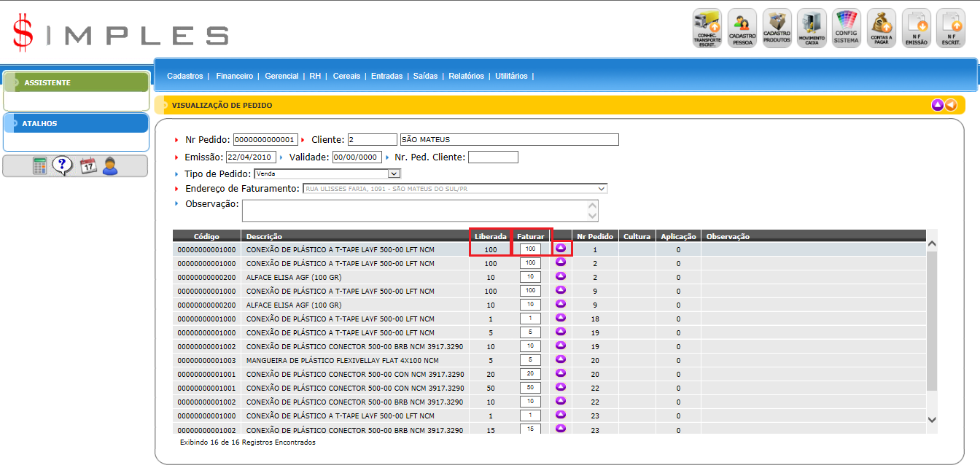This screenshot has width=980, height=468.
Task: Open the calculator icon in the sidebar
Action: coord(40,166)
